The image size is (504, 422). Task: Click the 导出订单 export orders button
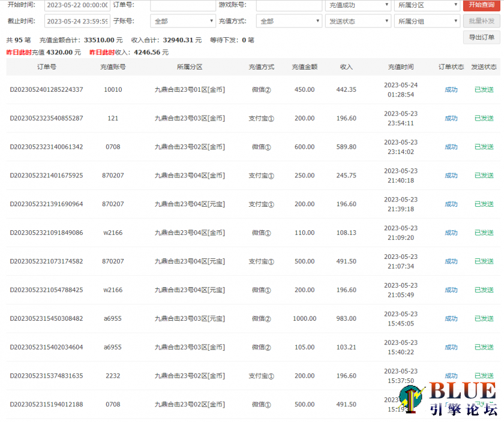pos(482,37)
